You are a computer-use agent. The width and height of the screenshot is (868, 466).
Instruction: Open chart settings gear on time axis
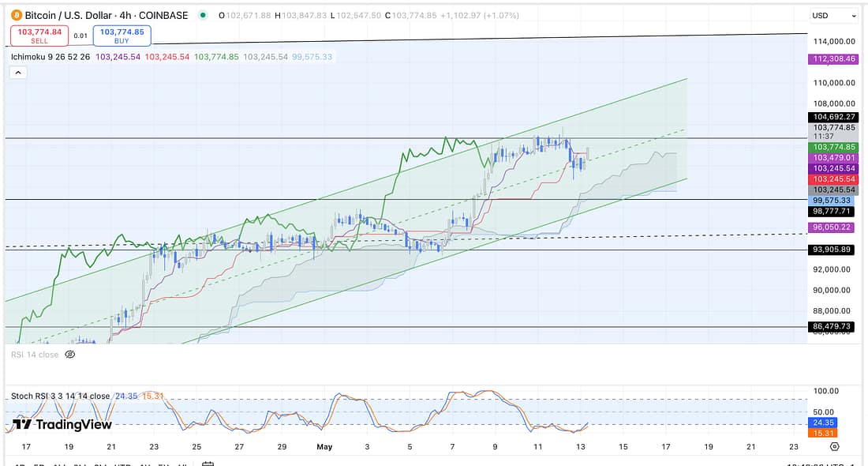(x=835, y=446)
